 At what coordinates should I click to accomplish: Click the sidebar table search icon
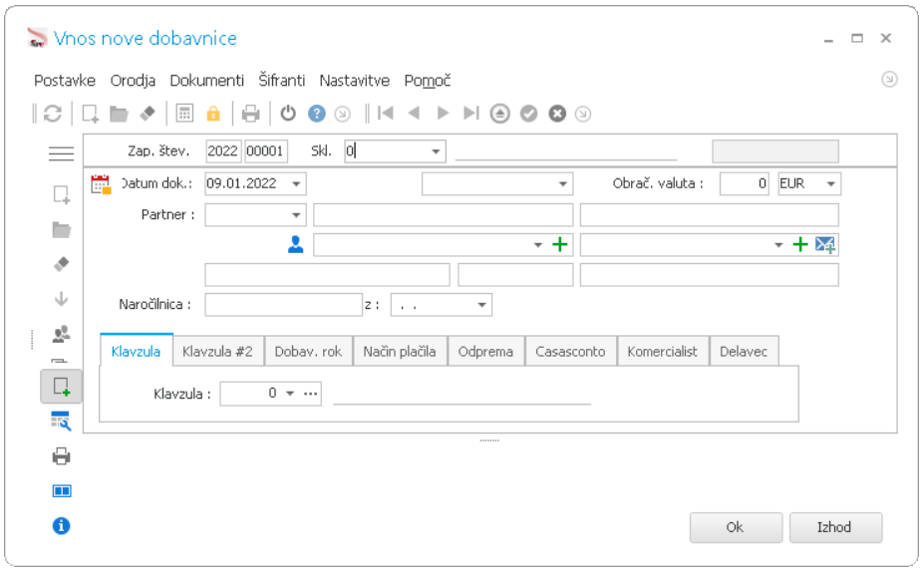coord(61,421)
